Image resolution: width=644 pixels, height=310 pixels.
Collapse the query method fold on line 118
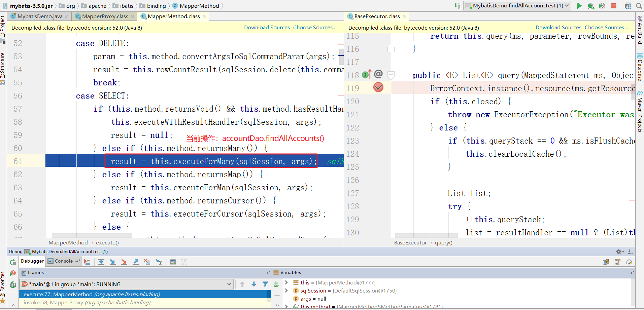[391, 75]
